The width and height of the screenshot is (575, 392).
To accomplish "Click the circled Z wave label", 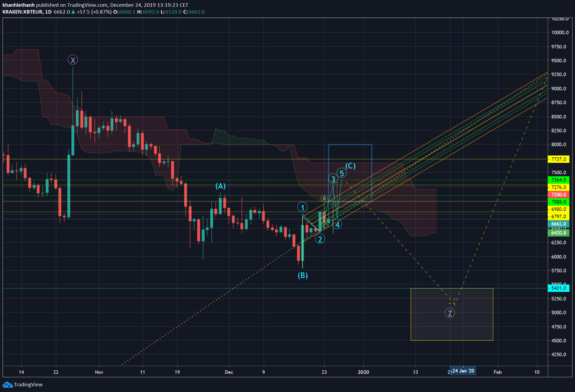I will 450,313.
